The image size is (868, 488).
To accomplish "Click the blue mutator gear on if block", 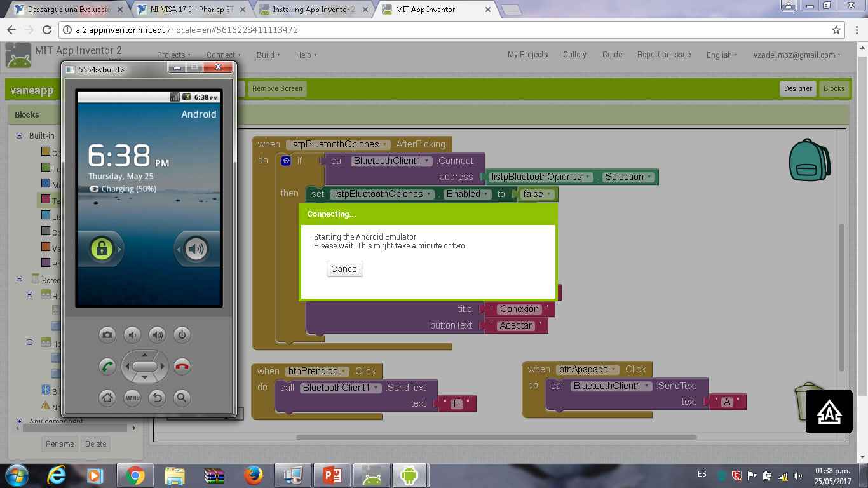I will click(286, 161).
